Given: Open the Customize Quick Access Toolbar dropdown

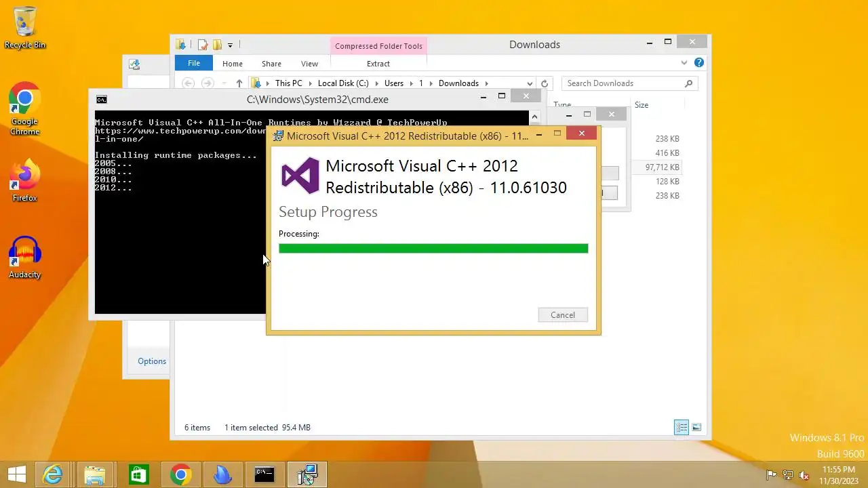Looking at the screenshot, I should point(230,45).
